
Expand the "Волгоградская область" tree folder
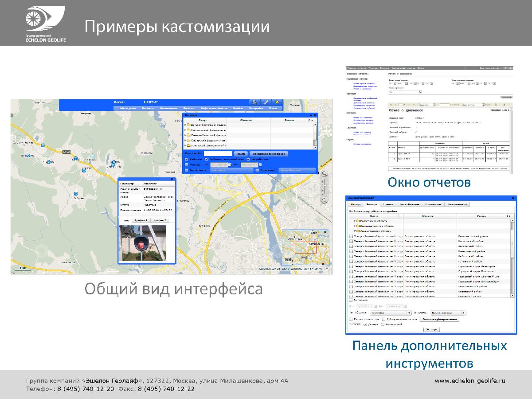(355, 221)
